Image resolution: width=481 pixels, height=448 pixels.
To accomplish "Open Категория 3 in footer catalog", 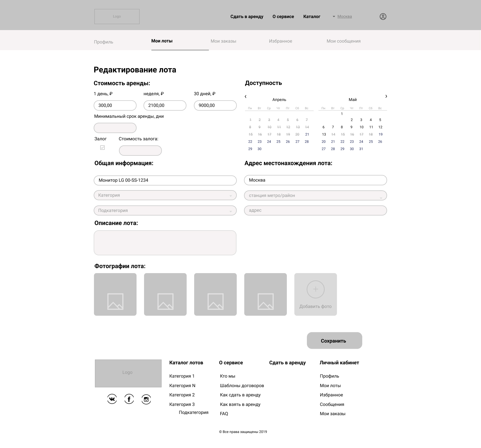I will (x=182, y=404).
